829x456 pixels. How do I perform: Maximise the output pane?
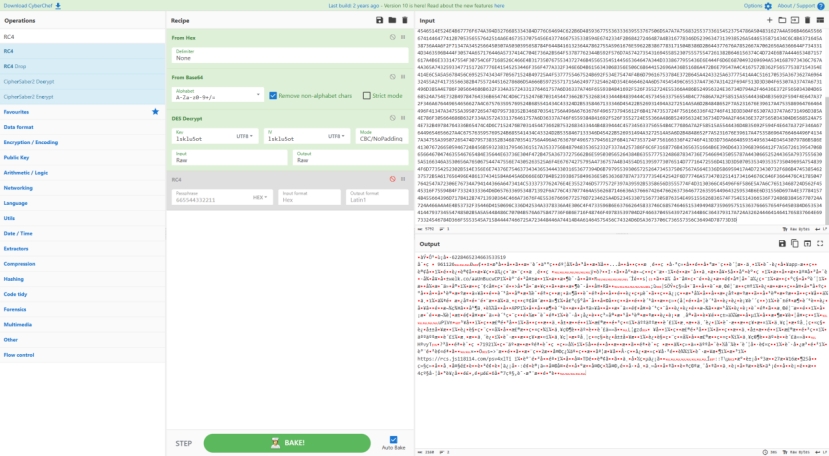pyautogui.click(x=821, y=243)
